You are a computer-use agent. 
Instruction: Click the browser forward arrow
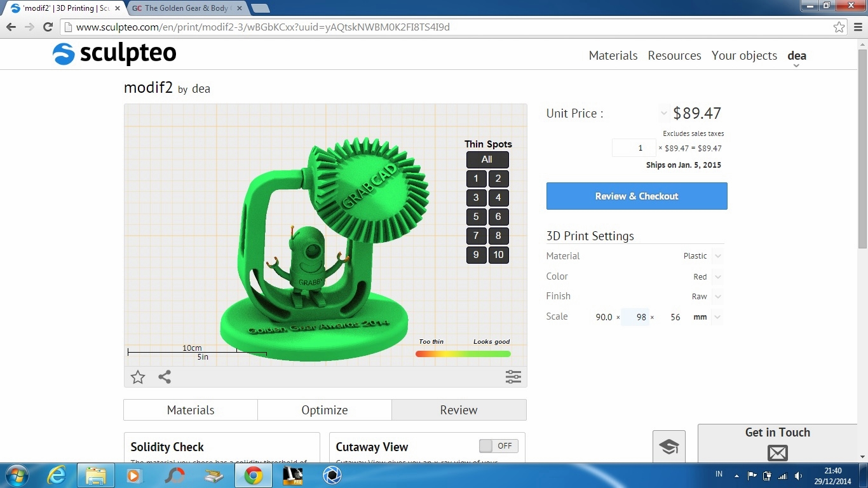(x=29, y=27)
